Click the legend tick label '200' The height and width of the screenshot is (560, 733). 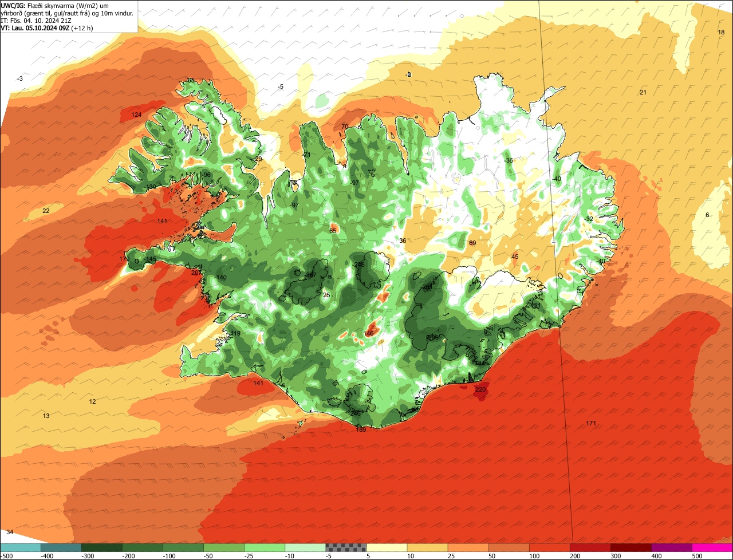[x=576, y=555]
